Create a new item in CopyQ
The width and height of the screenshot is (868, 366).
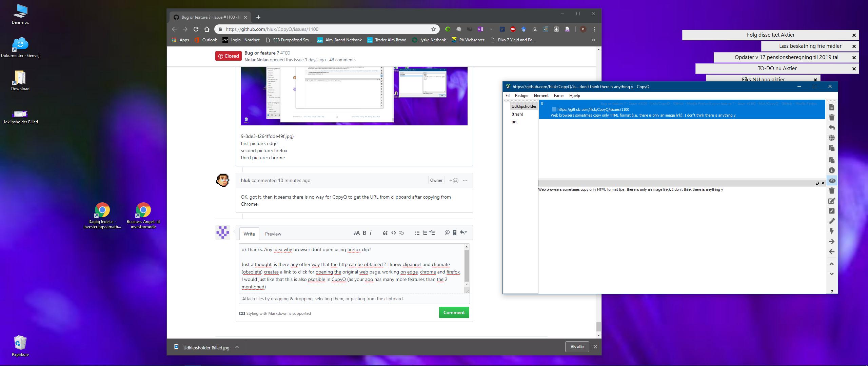click(832, 108)
